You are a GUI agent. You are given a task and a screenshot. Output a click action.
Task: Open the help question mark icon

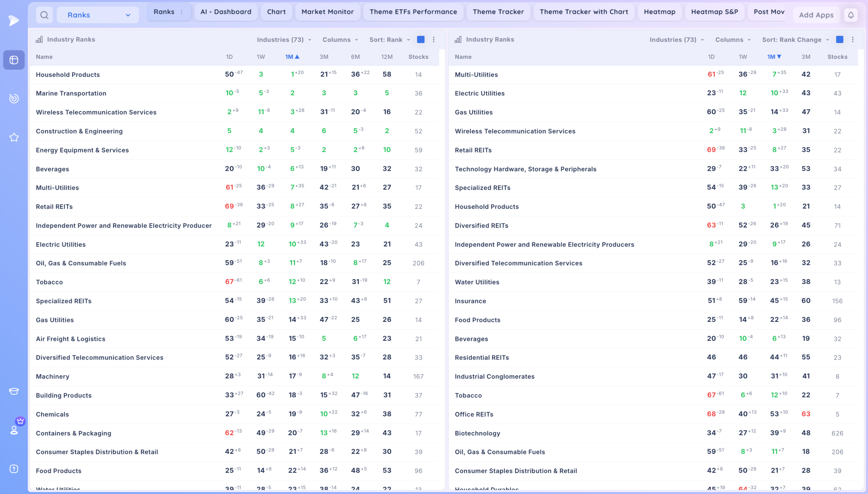pyautogui.click(x=14, y=469)
